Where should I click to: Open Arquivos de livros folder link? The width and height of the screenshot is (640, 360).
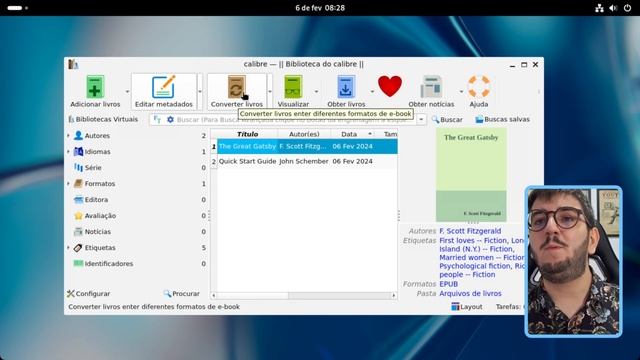pyautogui.click(x=470, y=293)
